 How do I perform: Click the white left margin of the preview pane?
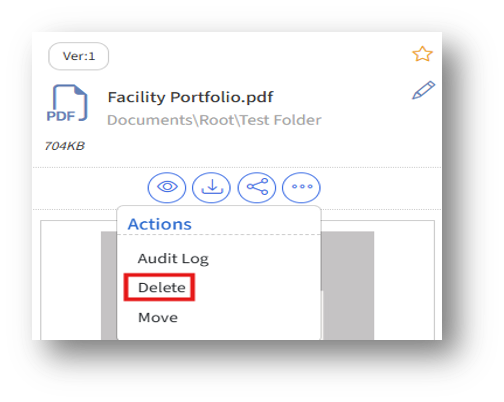[x=71, y=280]
